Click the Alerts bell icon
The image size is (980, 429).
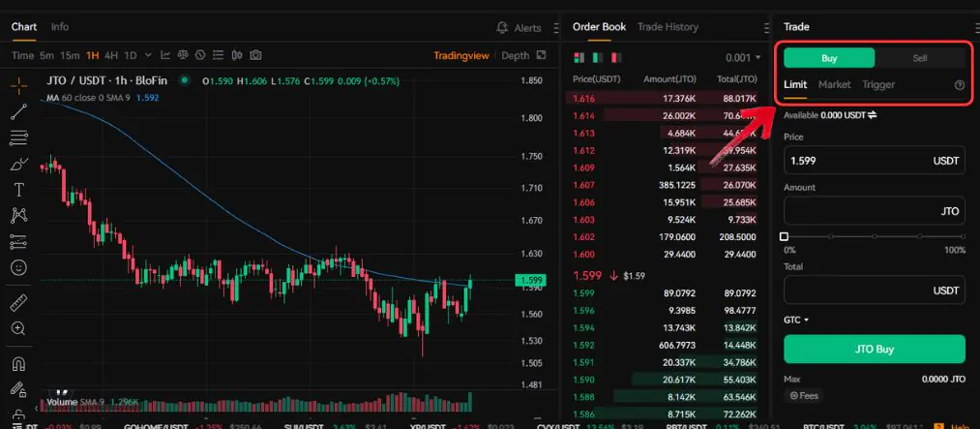[501, 27]
